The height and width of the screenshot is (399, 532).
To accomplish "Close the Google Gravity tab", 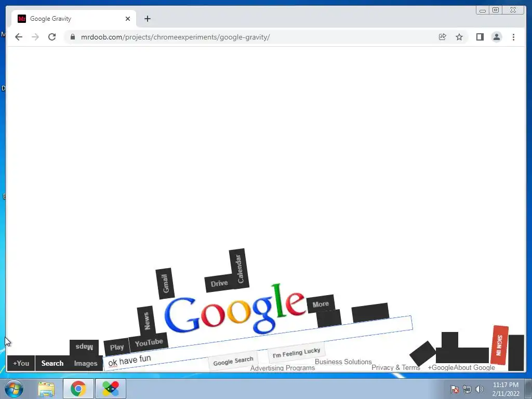I will [x=128, y=19].
